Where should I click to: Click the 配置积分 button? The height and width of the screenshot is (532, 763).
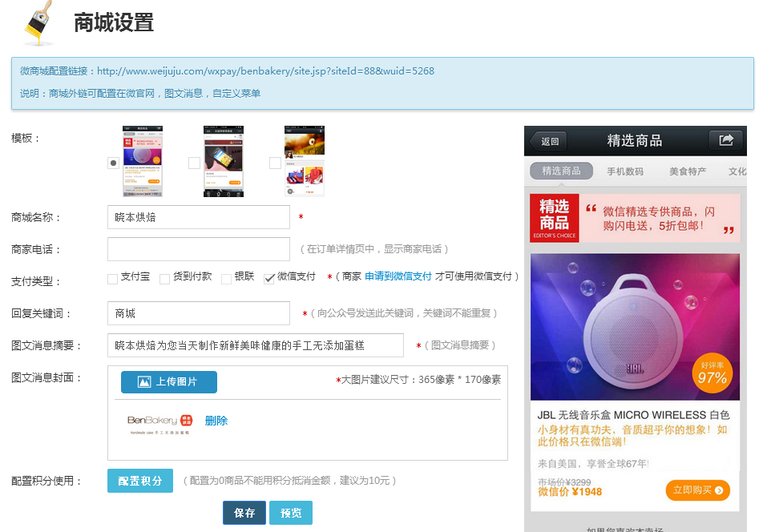coord(140,481)
